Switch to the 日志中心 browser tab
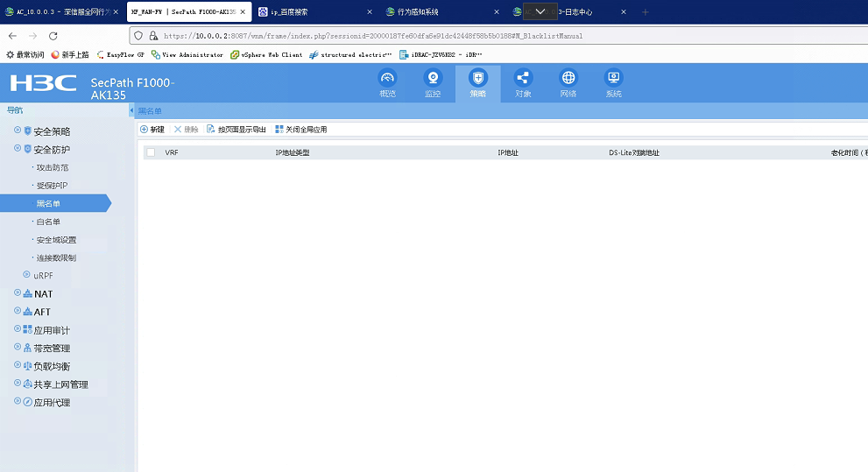 pyautogui.click(x=570, y=11)
